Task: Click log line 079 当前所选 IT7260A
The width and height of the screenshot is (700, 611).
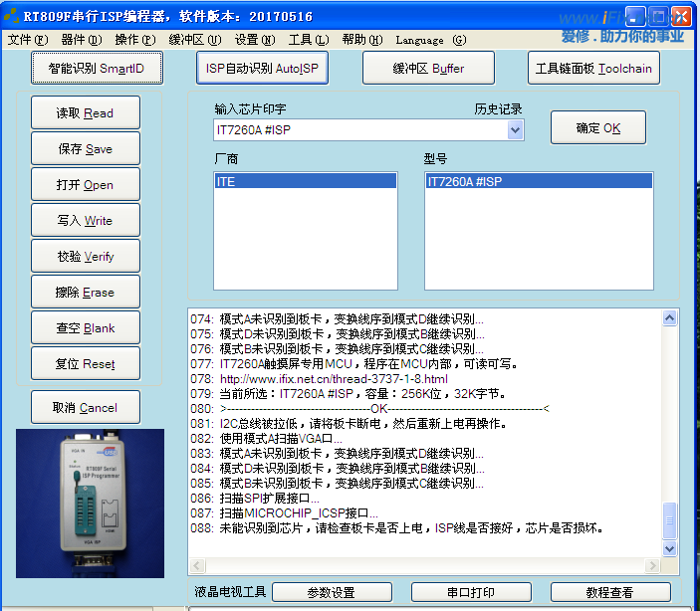Action: (x=349, y=394)
